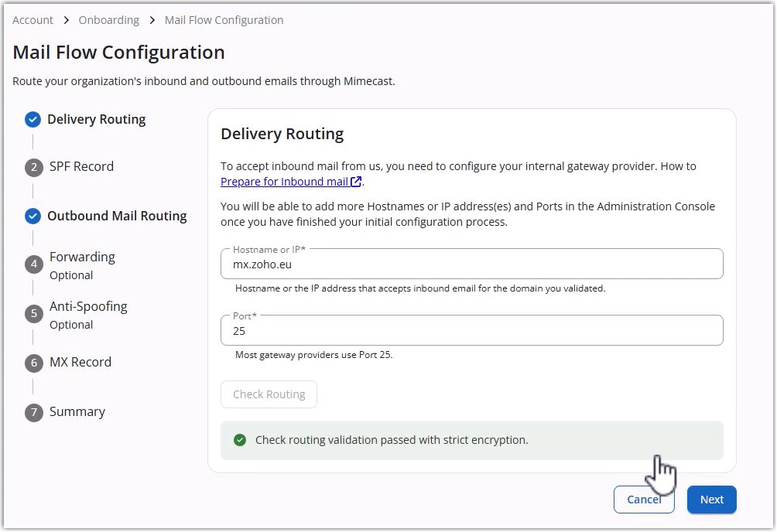The height and width of the screenshot is (532, 777).
Task: Go to Account in breadcrumb
Action: (x=33, y=20)
